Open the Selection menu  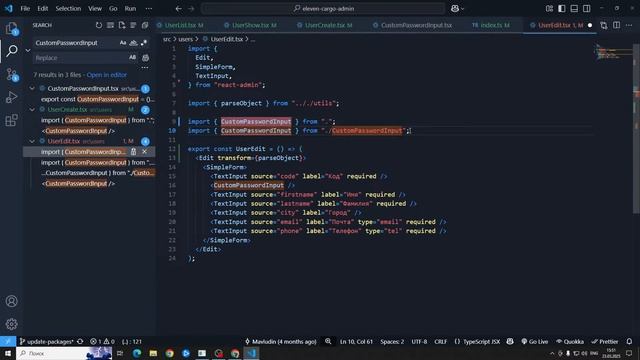coord(68,9)
